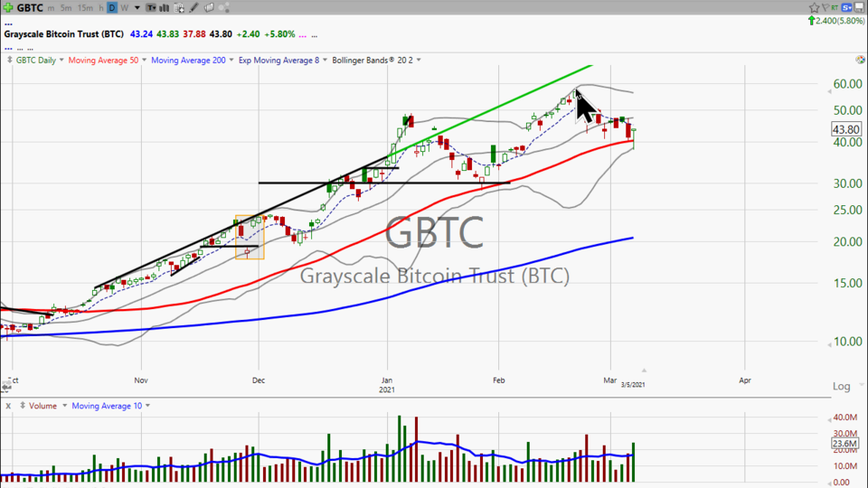Click the Grayscale Bitcoin Trust (BTC) name
The image size is (868, 488).
coord(63,34)
